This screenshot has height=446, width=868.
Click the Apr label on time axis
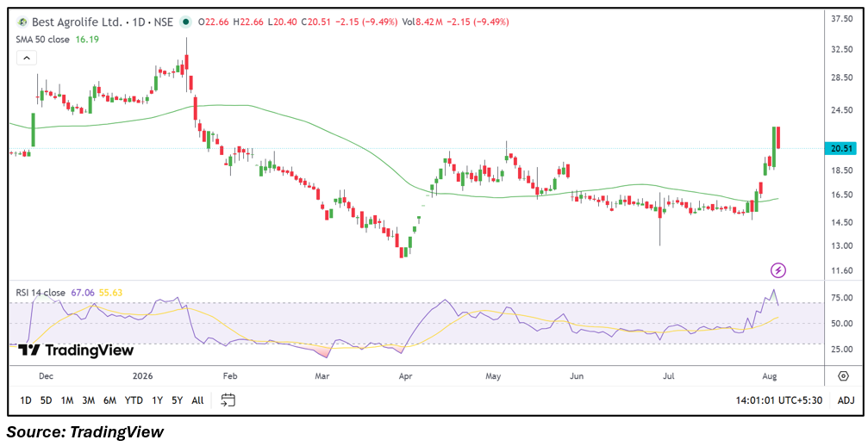coord(406,376)
